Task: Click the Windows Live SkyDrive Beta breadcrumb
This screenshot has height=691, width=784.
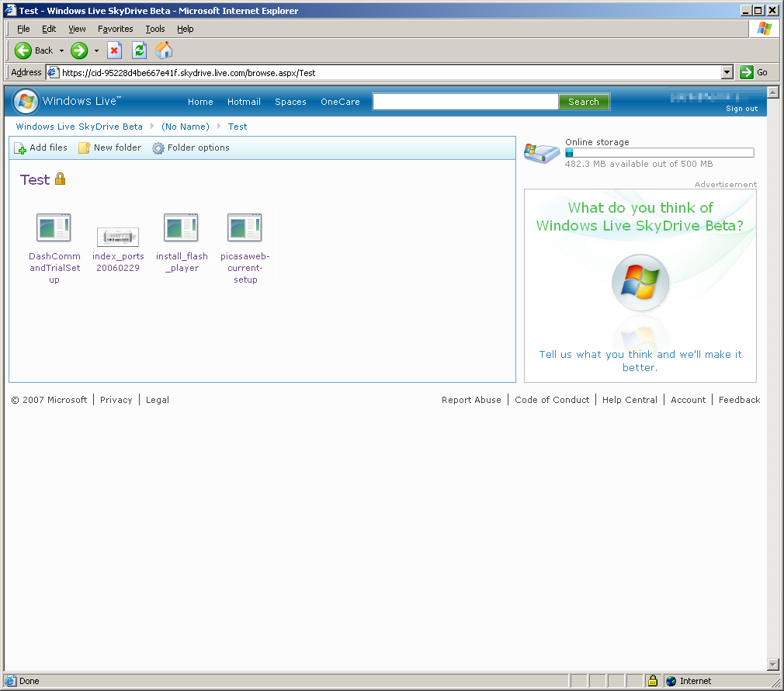Action: (x=79, y=127)
